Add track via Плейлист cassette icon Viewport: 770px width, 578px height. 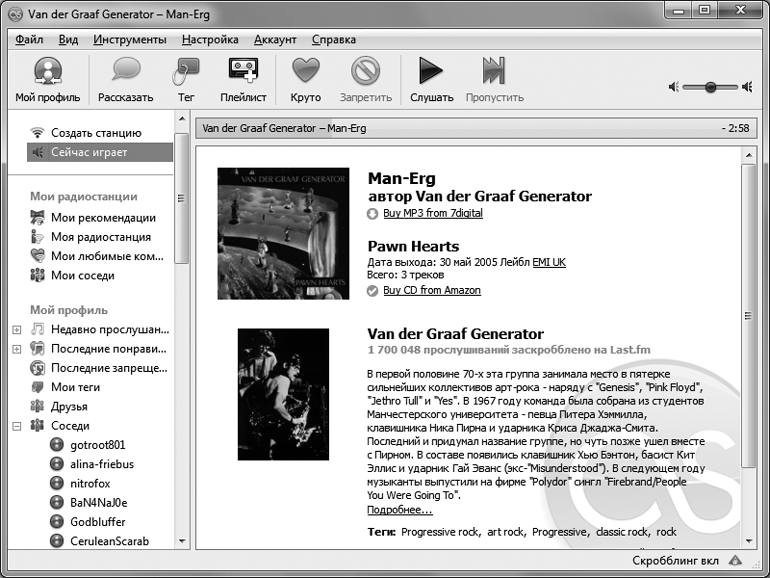pos(243,72)
